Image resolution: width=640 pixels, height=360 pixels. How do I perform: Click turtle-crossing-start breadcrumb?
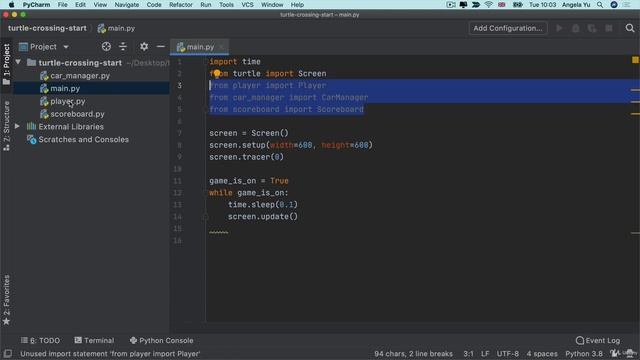point(47,28)
